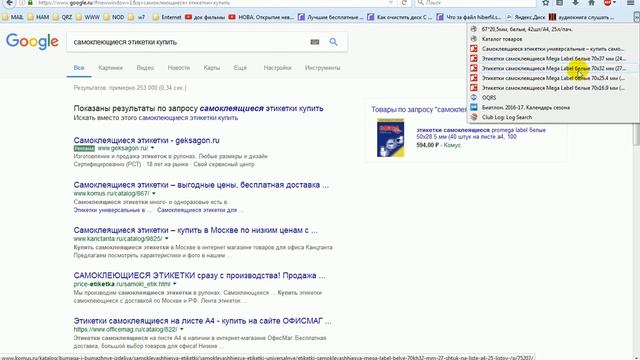Open the NOD bookmark folder
Image resolution: width=640 pixels, height=360 pixels.
coord(114,17)
